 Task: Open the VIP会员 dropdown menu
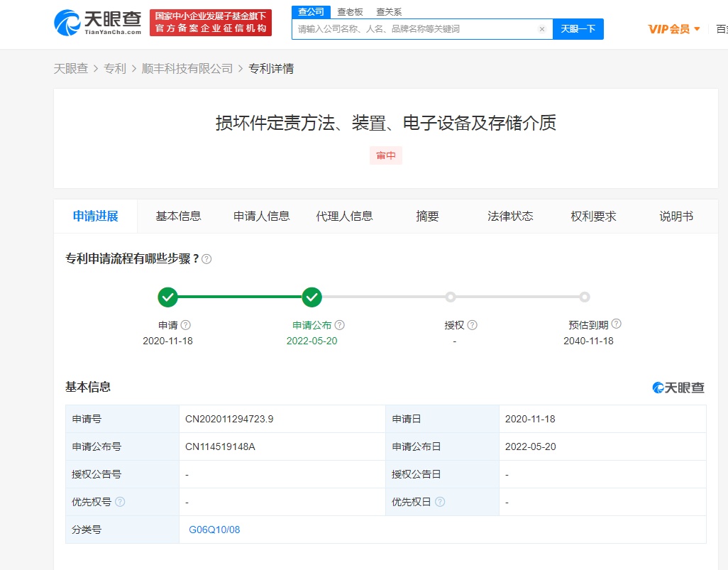[x=674, y=29]
